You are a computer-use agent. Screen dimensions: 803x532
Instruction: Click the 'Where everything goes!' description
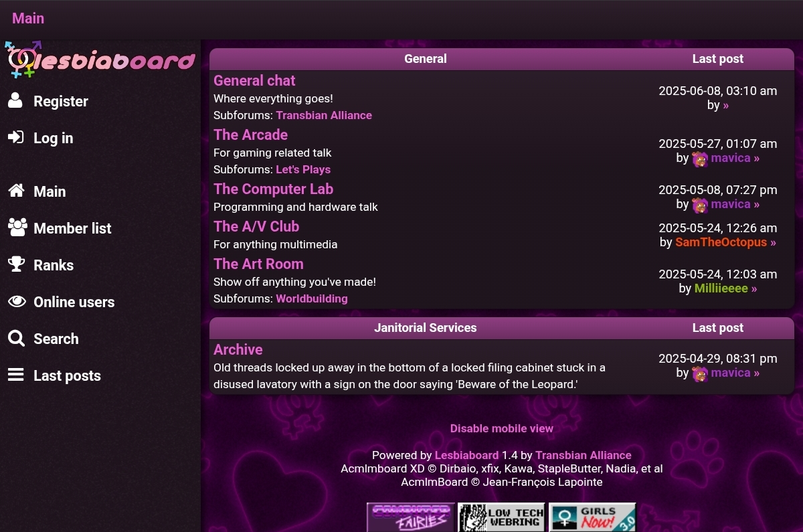[x=273, y=98]
